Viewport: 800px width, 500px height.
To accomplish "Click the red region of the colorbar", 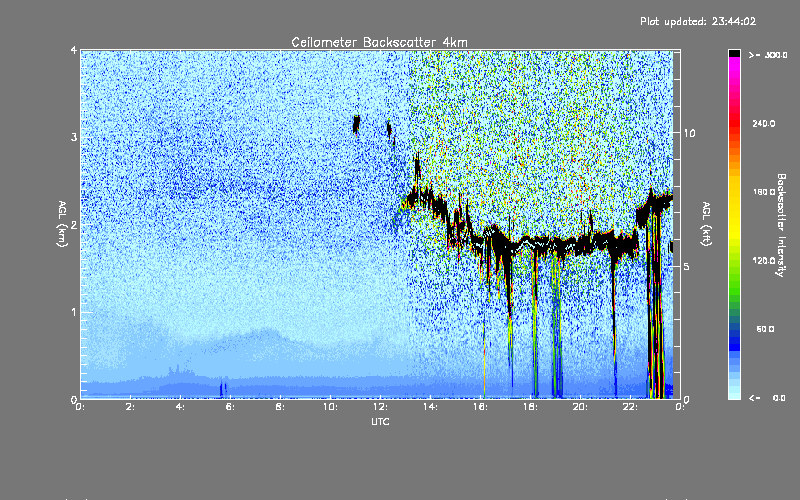I will [x=734, y=125].
